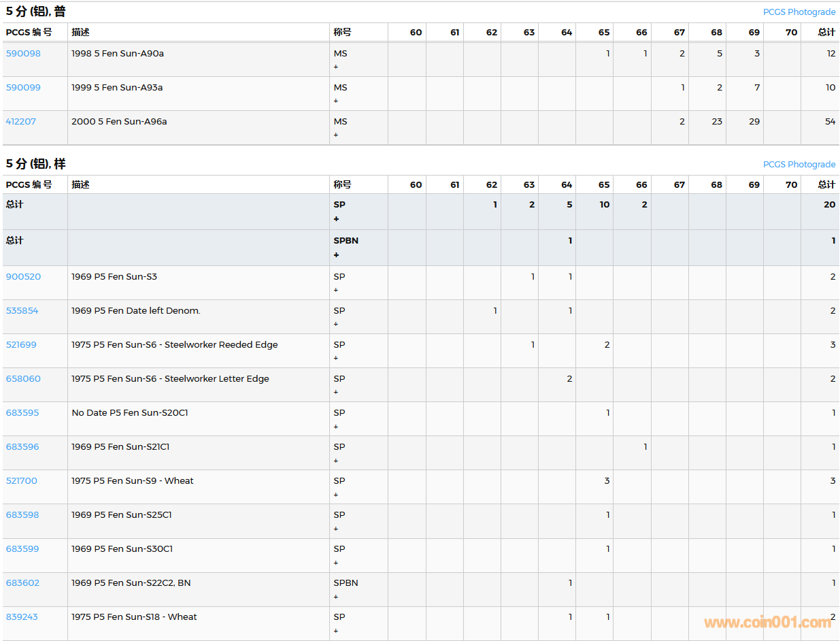Open PCGS Photograde link in 样 section
Viewport: 840px width, 641px height.
point(799,164)
